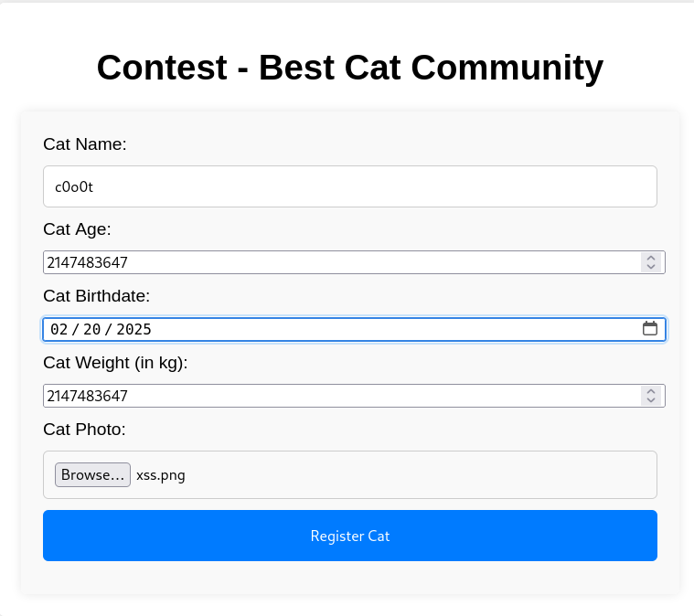Decrease Cat Age with the down arrow

651,267
